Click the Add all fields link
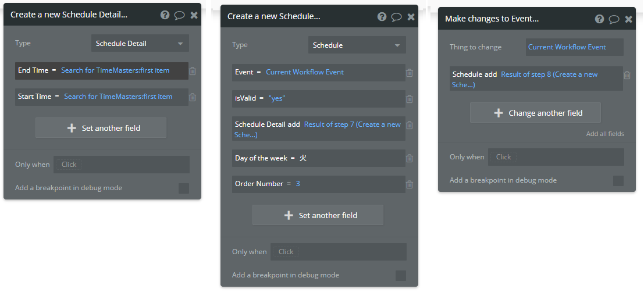Viewport: 644px width, 303px height. 605,134
